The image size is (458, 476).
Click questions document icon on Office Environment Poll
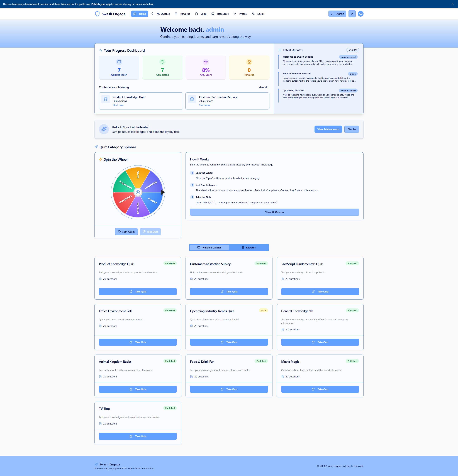tap(100, 326)
